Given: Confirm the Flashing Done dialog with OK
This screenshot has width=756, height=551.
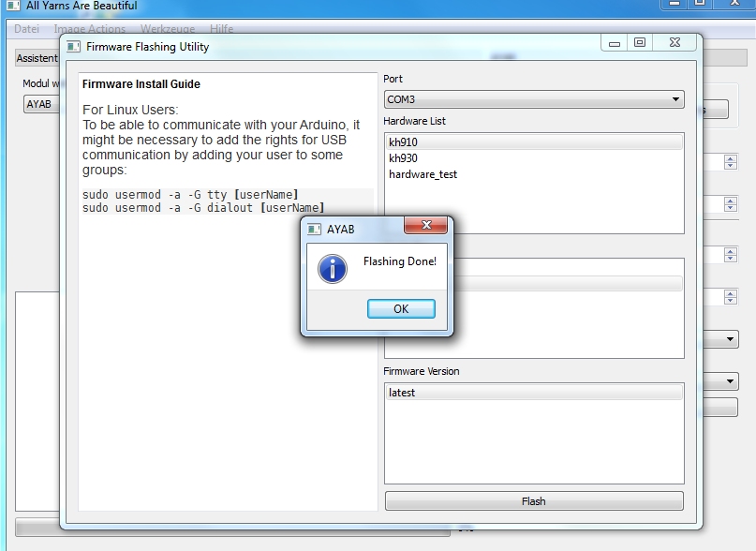Looking at the screenshot, I should coord(401,309).
